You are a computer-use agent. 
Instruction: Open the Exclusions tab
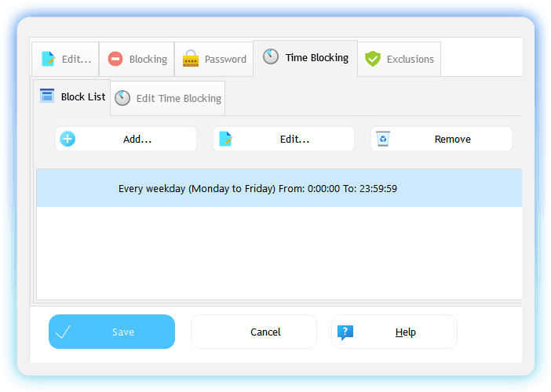(x=400, y=59)
